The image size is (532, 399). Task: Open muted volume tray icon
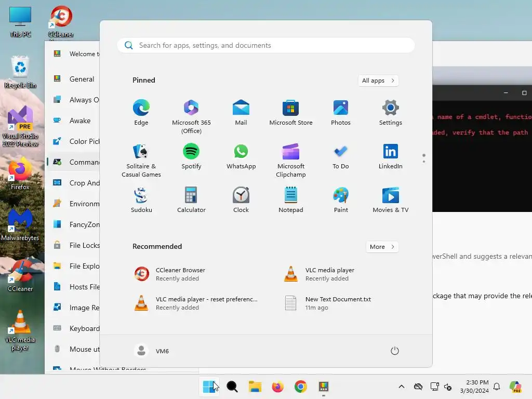point(448,387)
